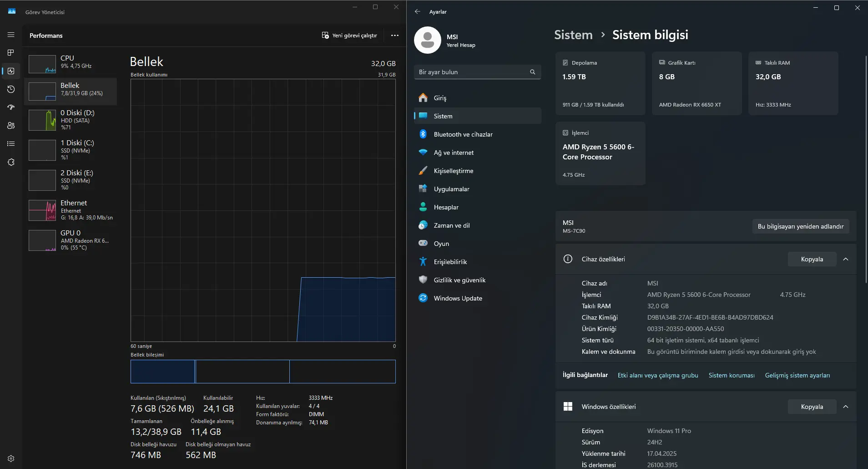Screen dimensions: 868x469
Task: Click the search magnifier icon in Settings
Action: tap(533, 72)
